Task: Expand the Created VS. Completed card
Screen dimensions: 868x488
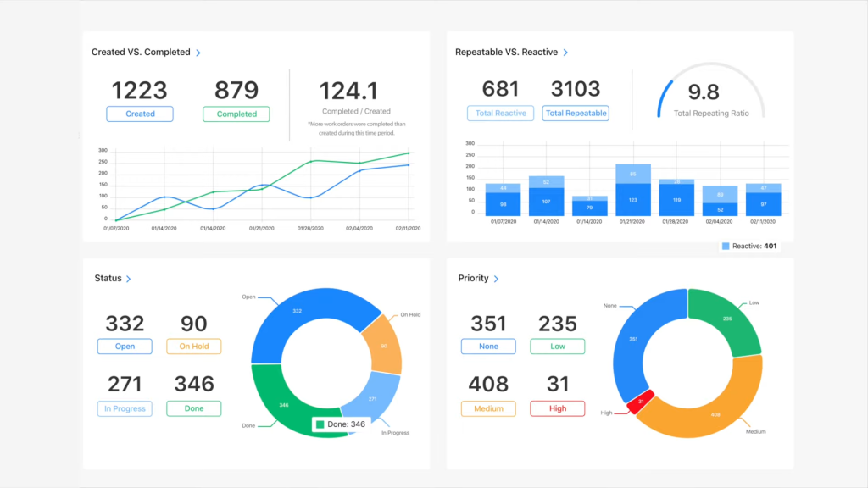Action: (x=198, y=52)
